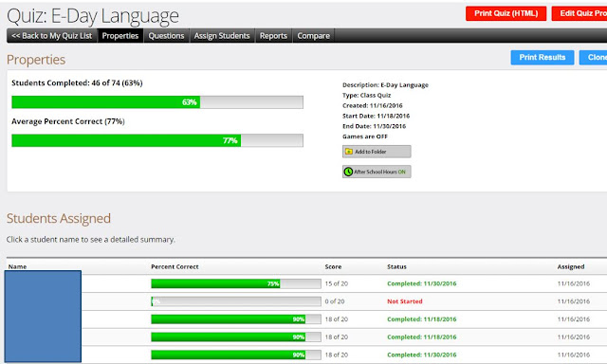The width and height of the screenshot is (607, 364).
Task: Click the score 15 of 20
Action: click(x=337, y=283)
